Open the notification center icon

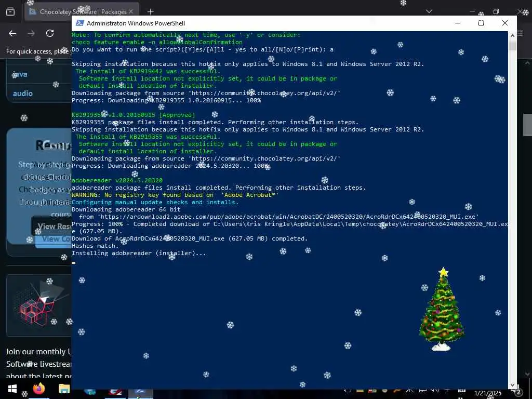518,393
